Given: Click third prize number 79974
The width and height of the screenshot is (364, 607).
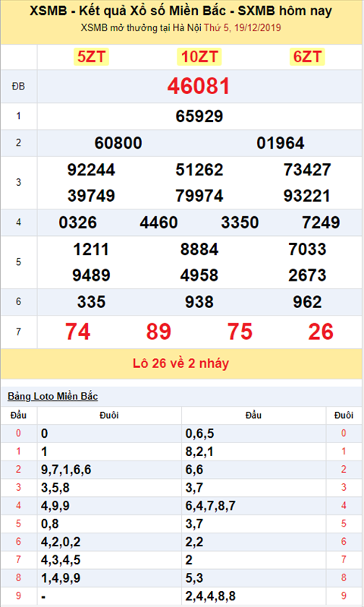Looking at the screenshot, I should click(x=199, y=196).
